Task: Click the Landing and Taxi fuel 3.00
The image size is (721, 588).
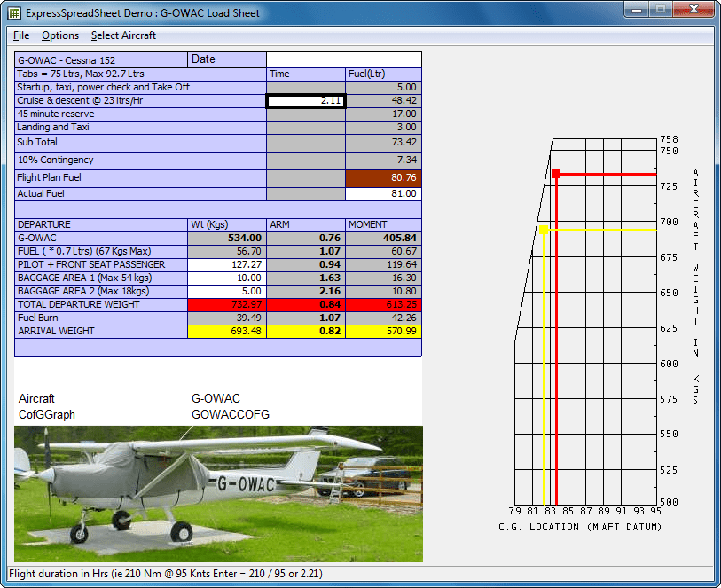Action: [383, 128]
